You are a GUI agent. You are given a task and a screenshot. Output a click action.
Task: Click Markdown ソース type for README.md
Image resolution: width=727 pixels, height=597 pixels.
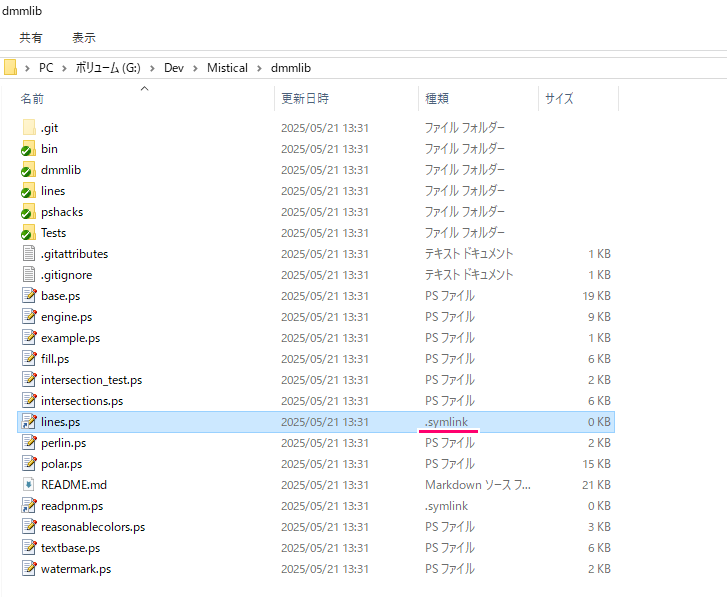(x=478, y=485)
